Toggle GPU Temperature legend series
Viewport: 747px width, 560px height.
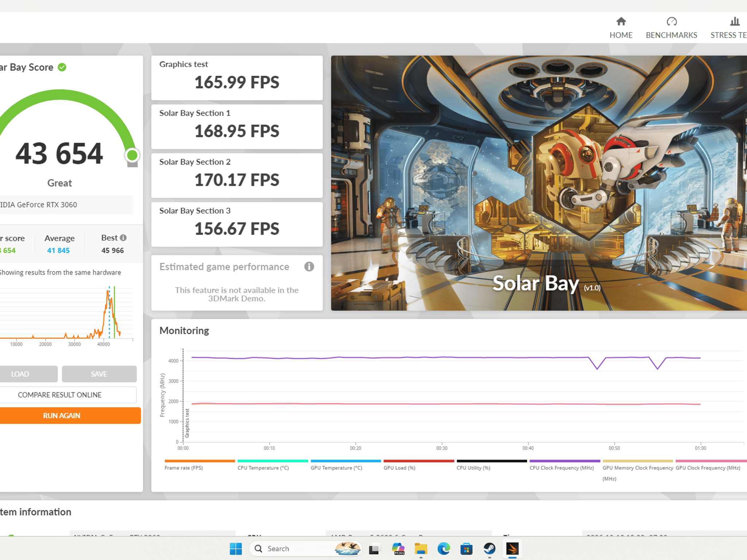[x=345, y=466]
